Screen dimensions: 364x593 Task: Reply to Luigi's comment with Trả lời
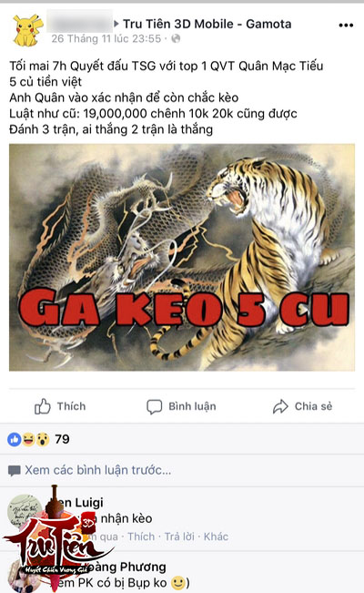pos(177,537)
